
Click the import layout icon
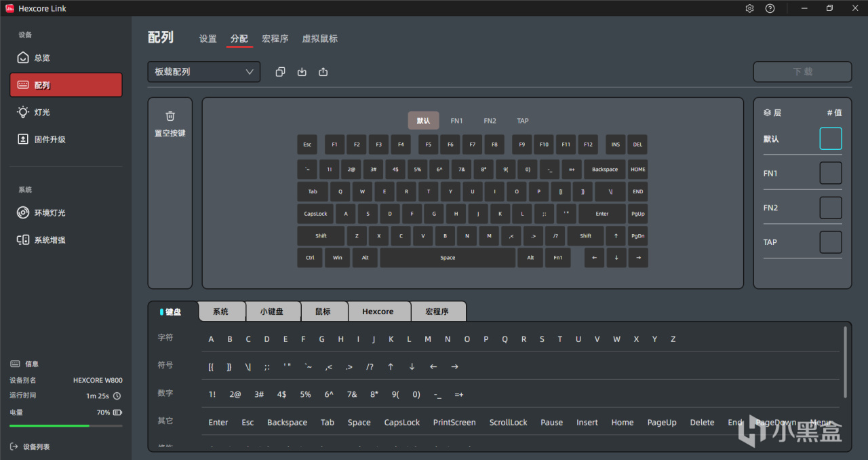302,72
